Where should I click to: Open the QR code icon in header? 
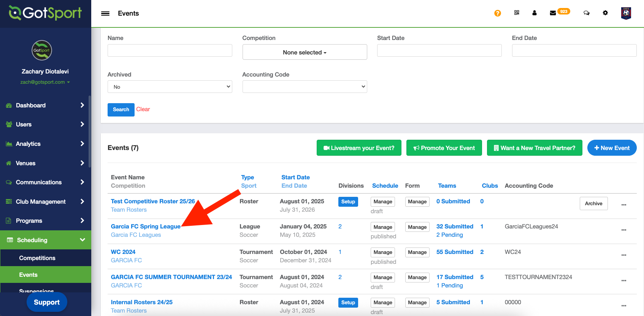(517, 13)
